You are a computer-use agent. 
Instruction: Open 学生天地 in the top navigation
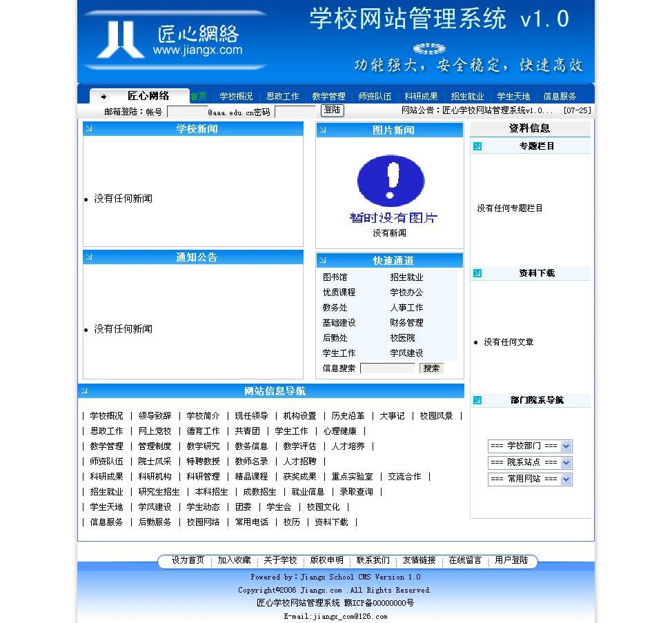513,97
